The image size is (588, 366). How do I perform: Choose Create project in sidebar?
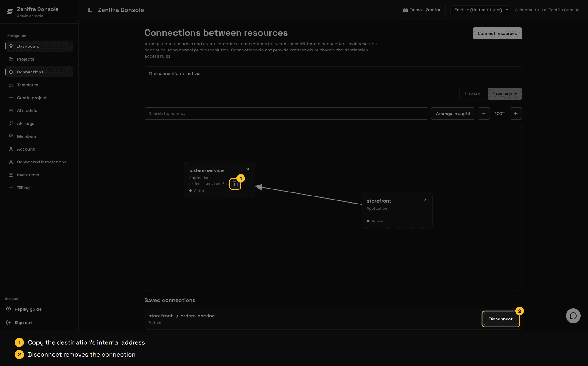pyautogui.click(x=39, y=98)
